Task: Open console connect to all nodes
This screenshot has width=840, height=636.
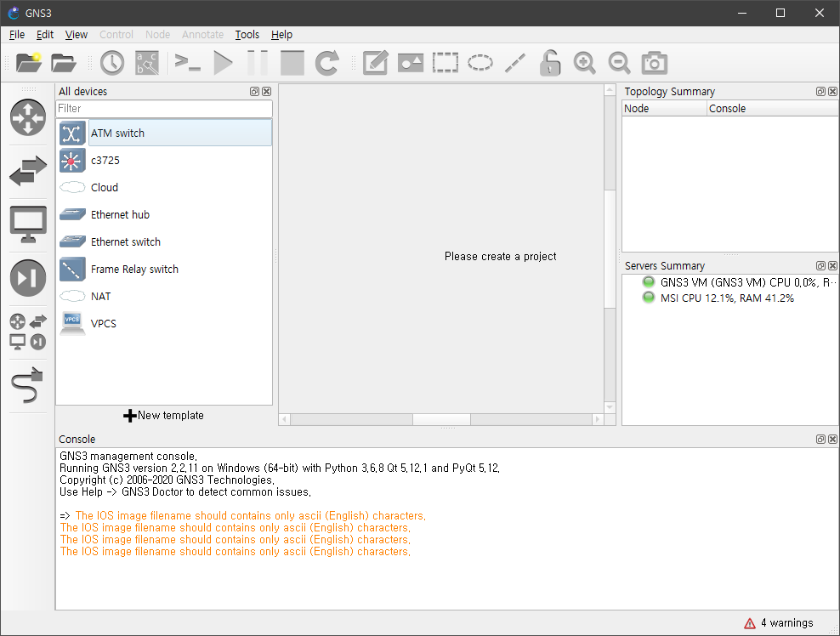Action: (x=188, y=63)
